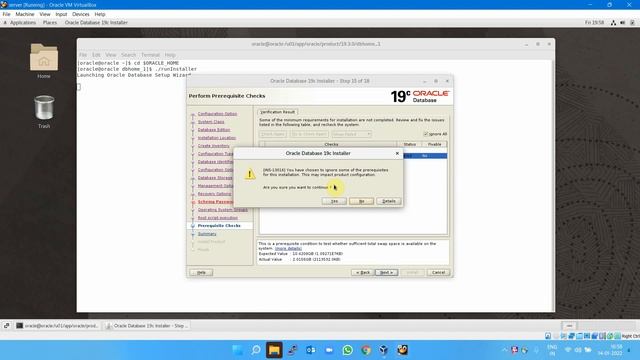Open the GNOME Applications menu
The width and height of the screenshot is (640, 360).
tap(22, 22)
